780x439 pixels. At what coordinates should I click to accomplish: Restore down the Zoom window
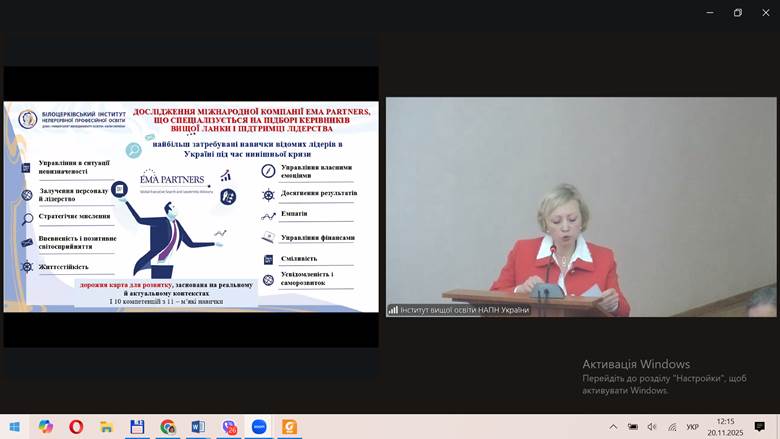click(x=738, y=13)
